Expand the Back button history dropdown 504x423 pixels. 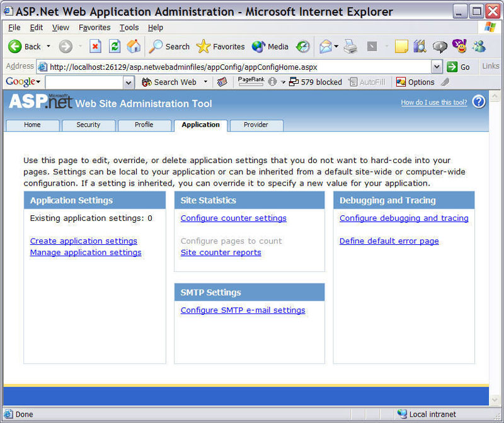(48, 47)
